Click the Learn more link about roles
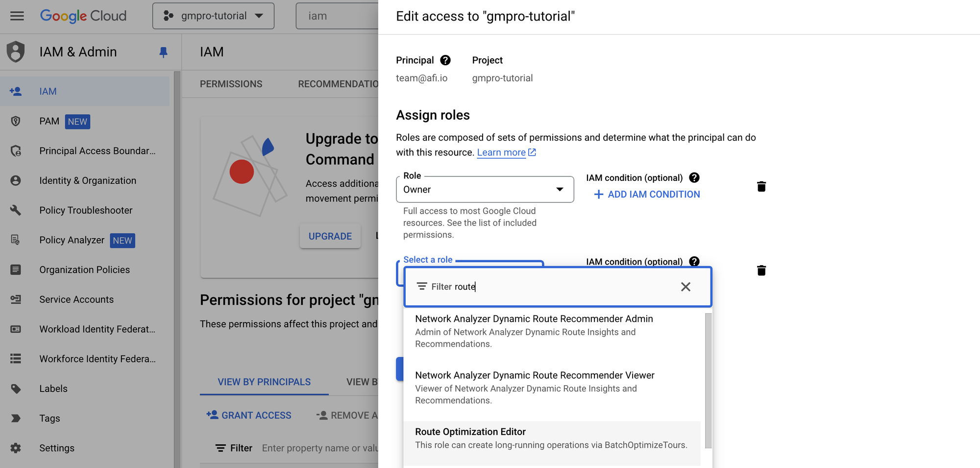The width and height of the screenshot is (980, 468). pos(501,152)
